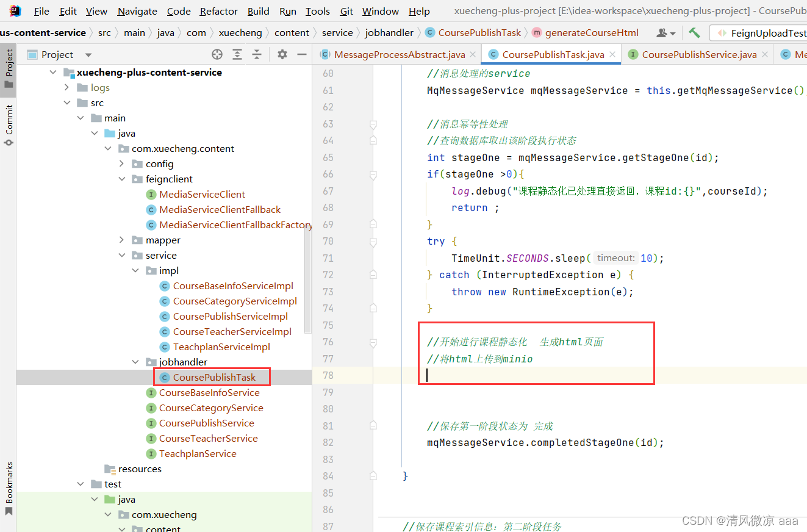
Task: Click fold marker at line 63
Action: click(x=373, y=124)
